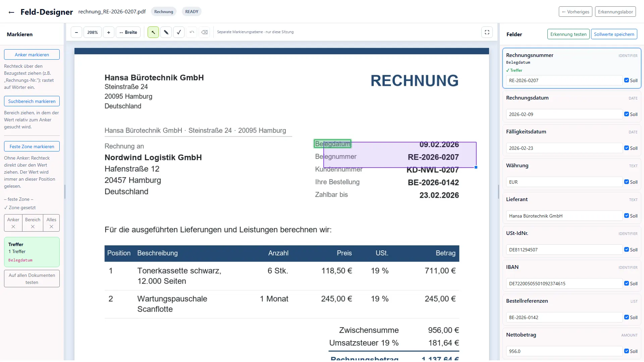The width and height of the screenshot is (644, 362).
Task: Zoom in with the plus button
Action: click(109, 32)
